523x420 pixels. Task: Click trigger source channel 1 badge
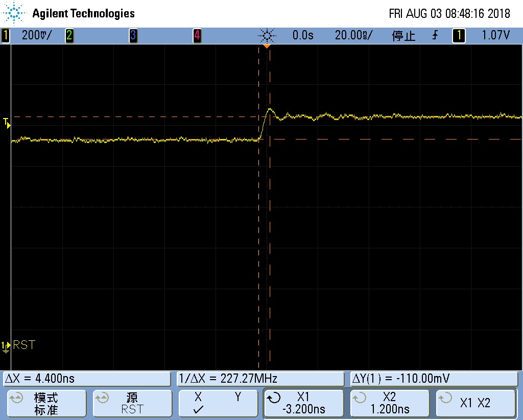pos(459,35)
